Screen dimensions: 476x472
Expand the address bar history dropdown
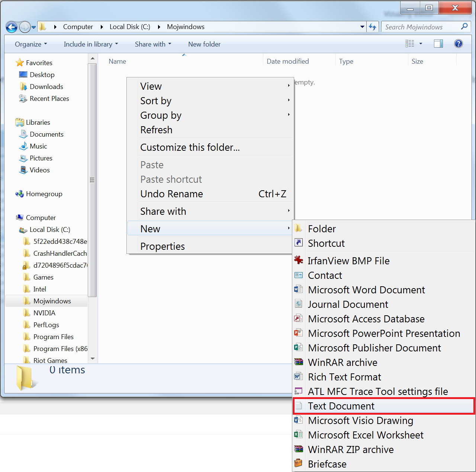tap(362, 27)
